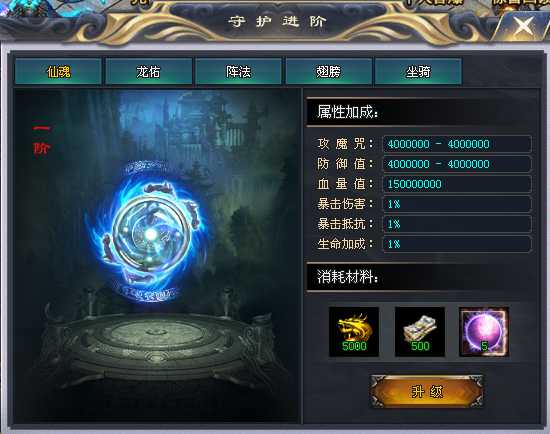
Task: Click the golden dragon material icon
Action: click(354, 332)
